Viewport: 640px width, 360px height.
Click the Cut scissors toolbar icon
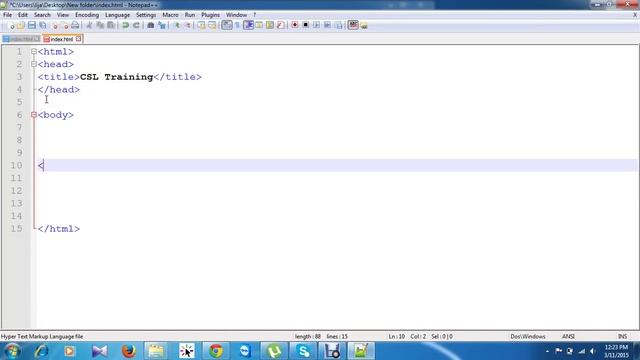(x=89, y=25)
